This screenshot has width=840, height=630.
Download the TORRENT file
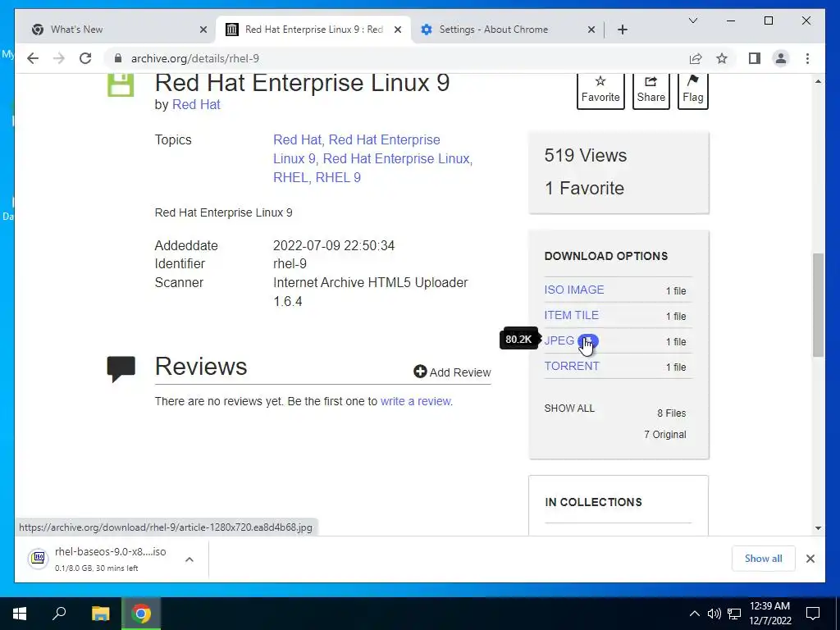(572, 366)
